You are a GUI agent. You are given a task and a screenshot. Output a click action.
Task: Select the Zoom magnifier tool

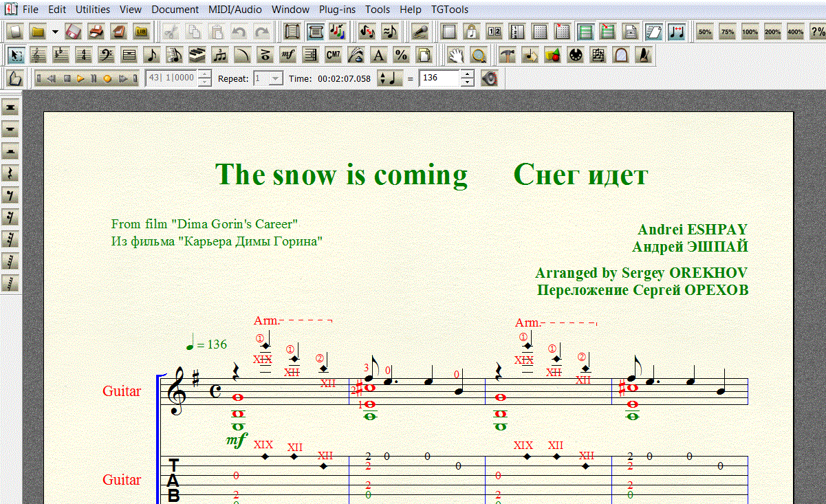pyautogui.click(x=477, y=55)
